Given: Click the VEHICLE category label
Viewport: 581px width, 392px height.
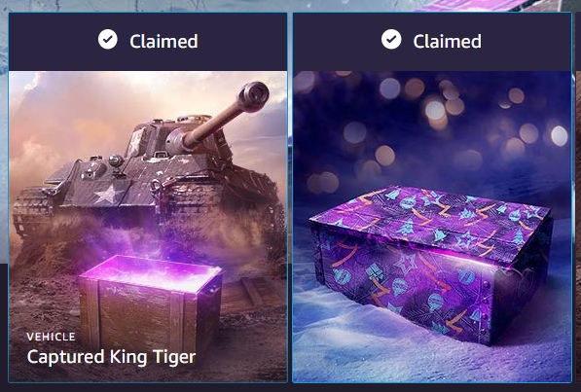Looking at the screenshot, I should tap(52, 337).
